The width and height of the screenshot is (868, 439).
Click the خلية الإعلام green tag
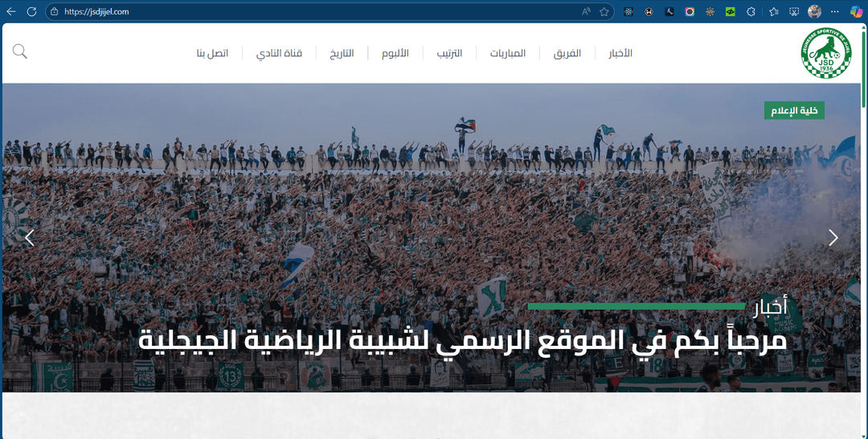coord(794,111)
